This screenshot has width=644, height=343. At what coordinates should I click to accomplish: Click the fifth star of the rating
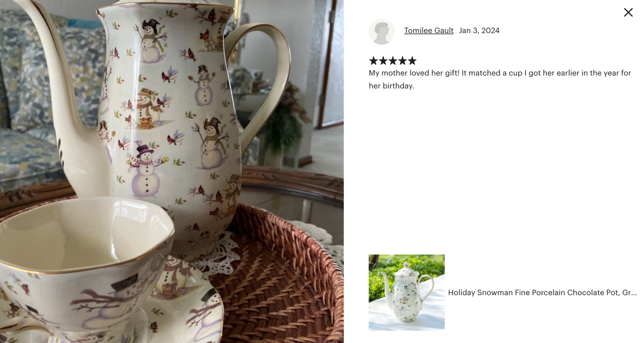point(412,61)
